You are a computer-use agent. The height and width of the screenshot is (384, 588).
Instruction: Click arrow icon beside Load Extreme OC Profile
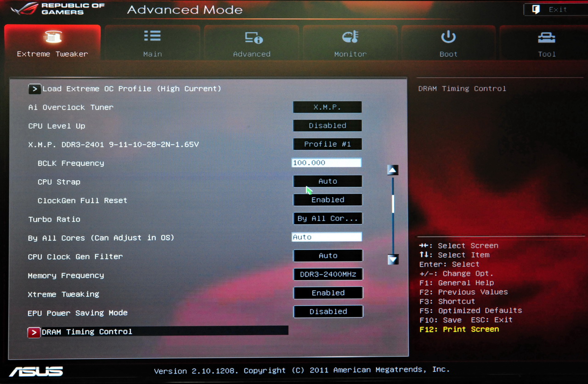click(x=34, y=89)
